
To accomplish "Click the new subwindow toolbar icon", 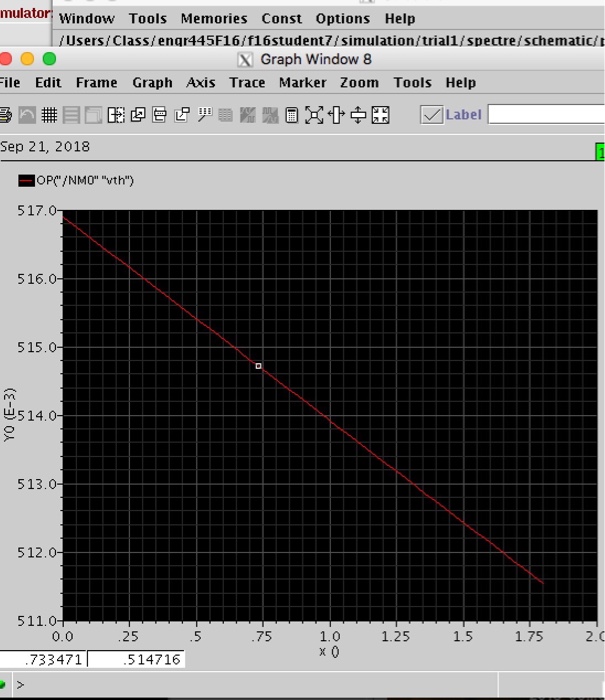I will [94, 115].
